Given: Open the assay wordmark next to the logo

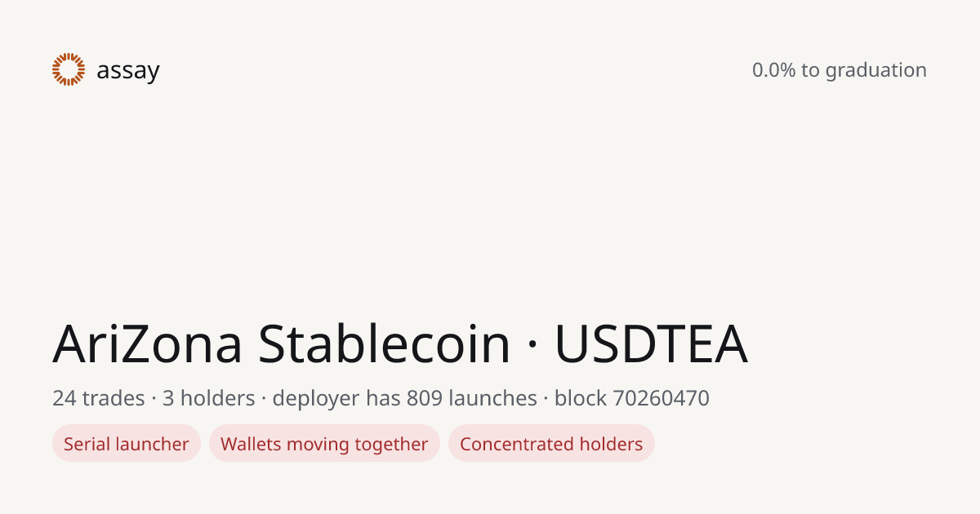Looking at the screenshot, I should [x=128, y=71].
